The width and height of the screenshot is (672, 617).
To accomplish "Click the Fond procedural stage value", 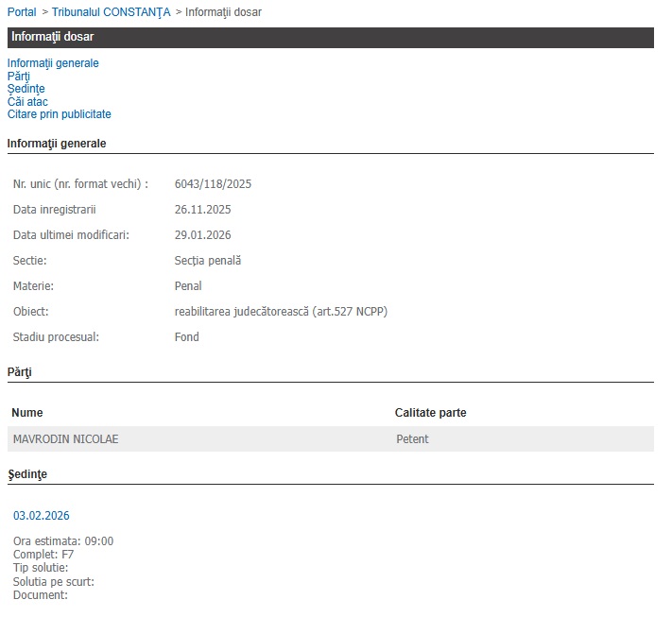I will (x=187, y=336).
